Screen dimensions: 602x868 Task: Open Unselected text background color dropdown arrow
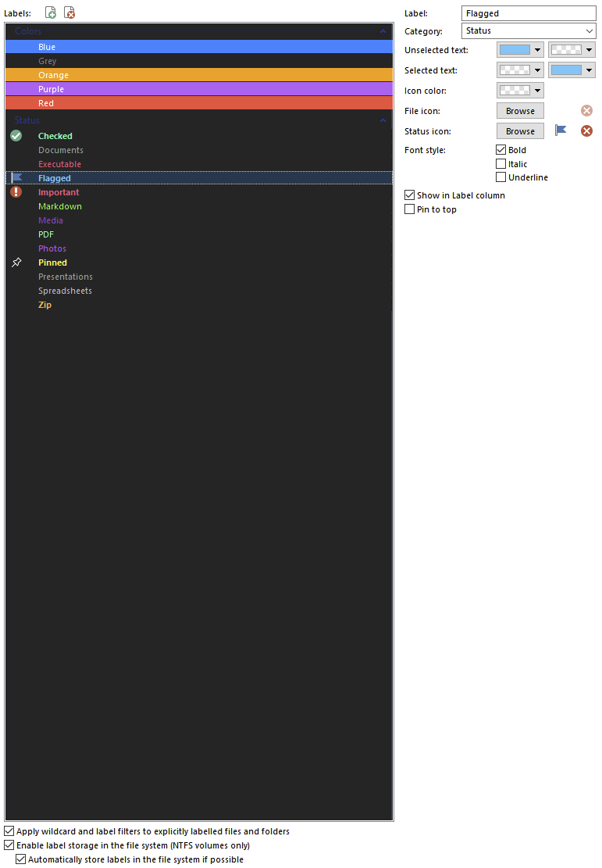[590, 50]
